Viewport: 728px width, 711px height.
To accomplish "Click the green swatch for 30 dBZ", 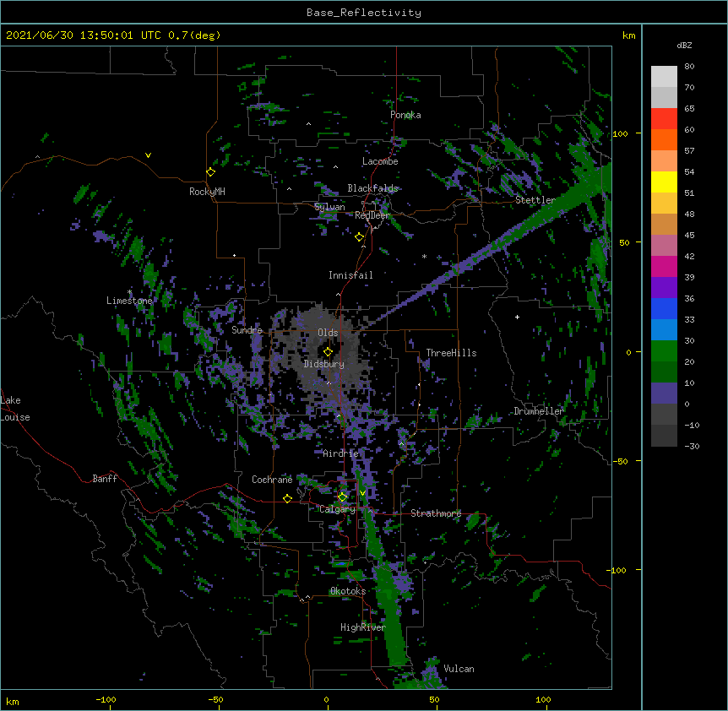I will coord(664,351).
